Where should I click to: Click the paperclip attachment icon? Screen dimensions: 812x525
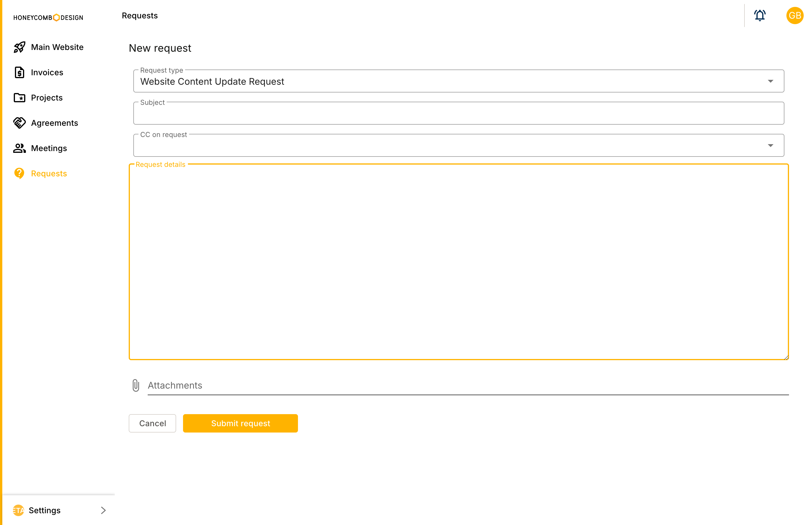point(136,385)
